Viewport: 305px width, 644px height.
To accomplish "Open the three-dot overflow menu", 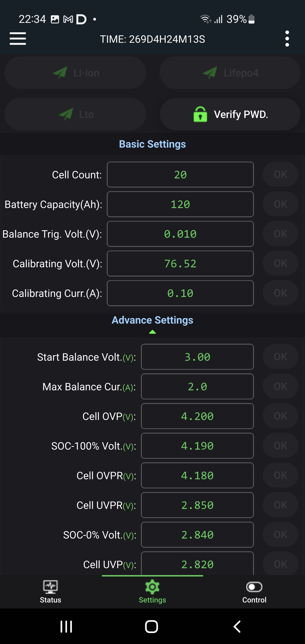I will [x=287, y=39].
